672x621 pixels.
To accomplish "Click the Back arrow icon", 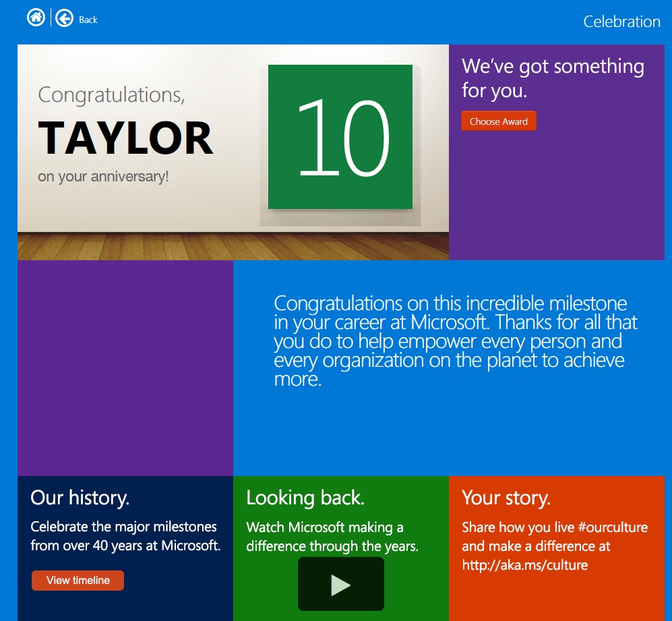I will coord(65,18).
